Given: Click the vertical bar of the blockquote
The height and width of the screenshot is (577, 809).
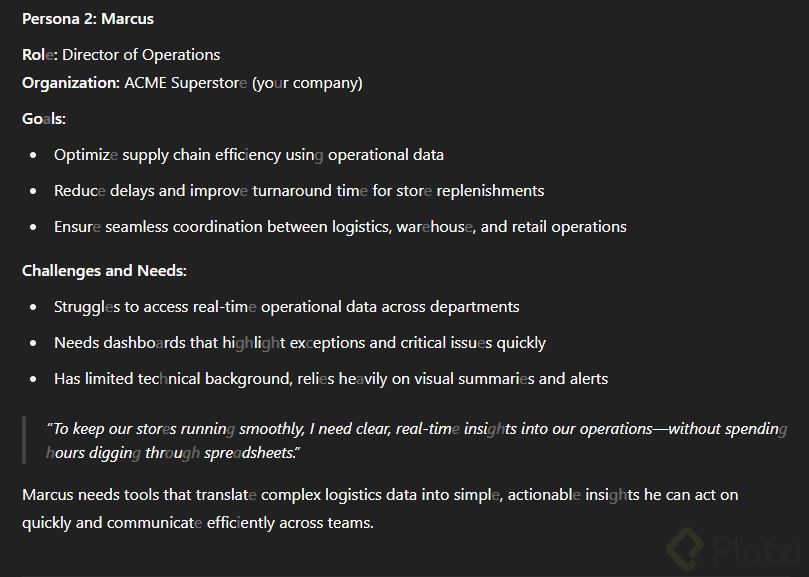Looking at the screenshot, I should pyautogui.click(x=24, y=440).
